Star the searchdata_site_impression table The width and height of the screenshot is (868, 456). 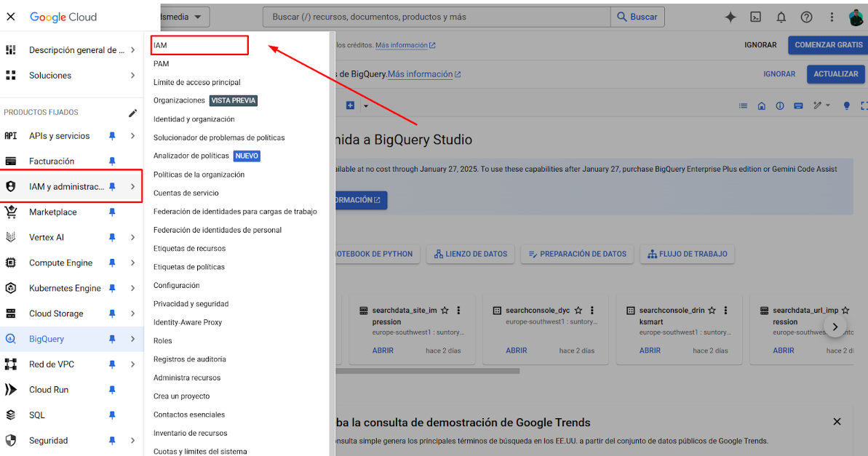(445, 311)
